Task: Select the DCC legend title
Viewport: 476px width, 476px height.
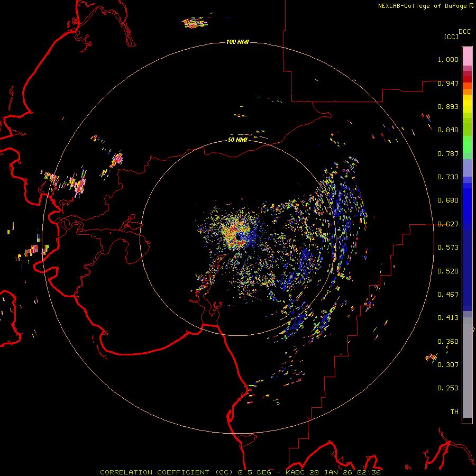Action: (x=464, y=32)
